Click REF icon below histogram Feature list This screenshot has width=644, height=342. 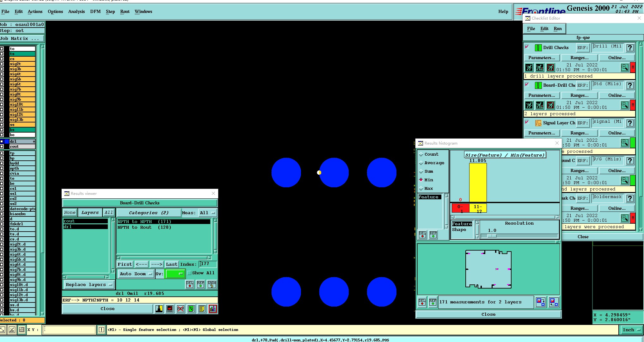(433, 235)
